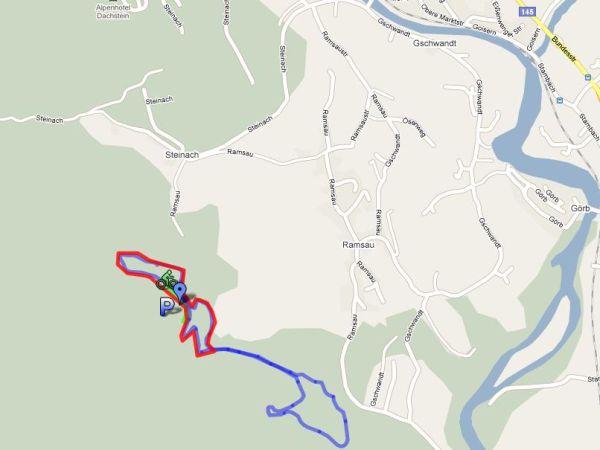The image size is (600, 450).
Task: Select the blue location pin marker
Action: click(180, 292)
